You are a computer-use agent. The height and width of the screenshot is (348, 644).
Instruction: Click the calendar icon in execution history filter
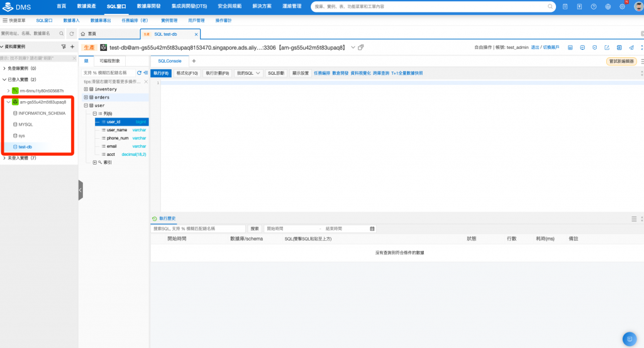click(372, 229)
